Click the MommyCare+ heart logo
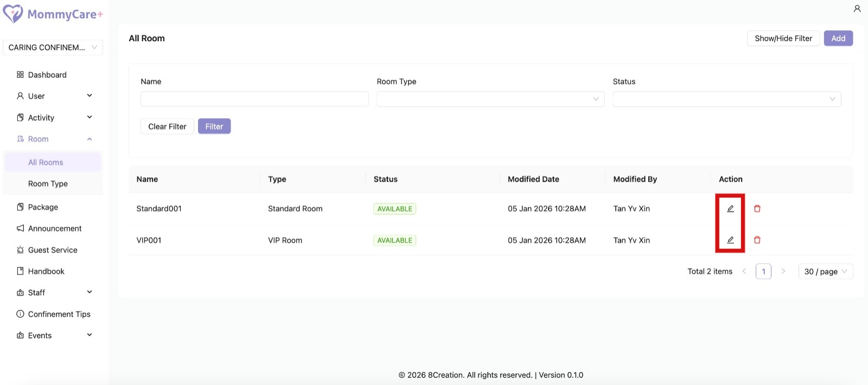Screen dimensions: 868x385 (13, 14)
